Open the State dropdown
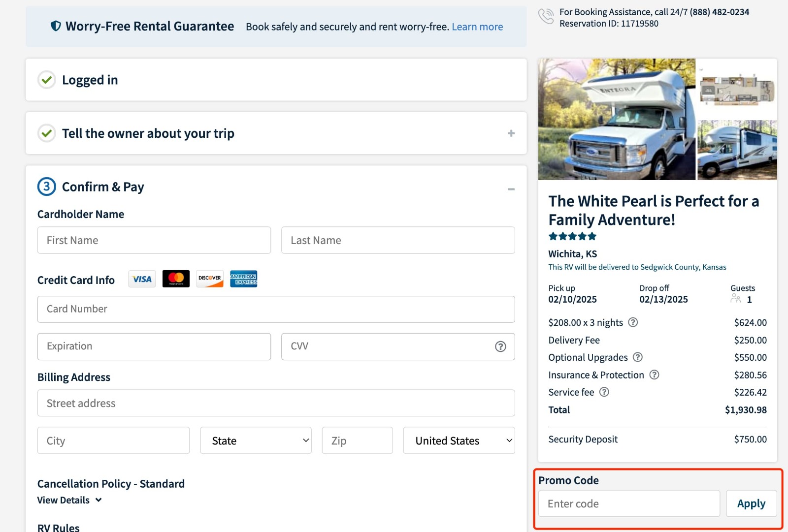 click(x=256, y=440)
